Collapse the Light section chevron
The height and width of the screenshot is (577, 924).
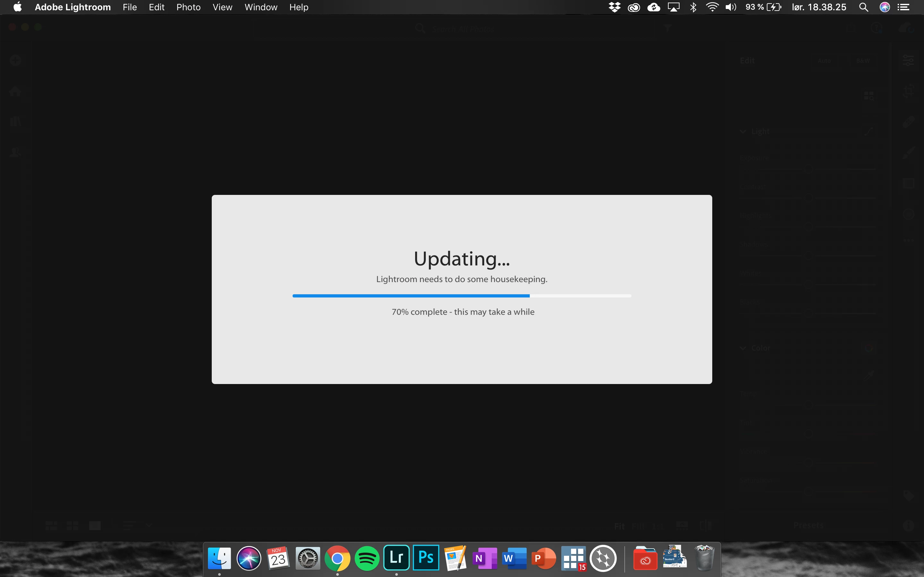pyautogui.click(x=743, y=132)
